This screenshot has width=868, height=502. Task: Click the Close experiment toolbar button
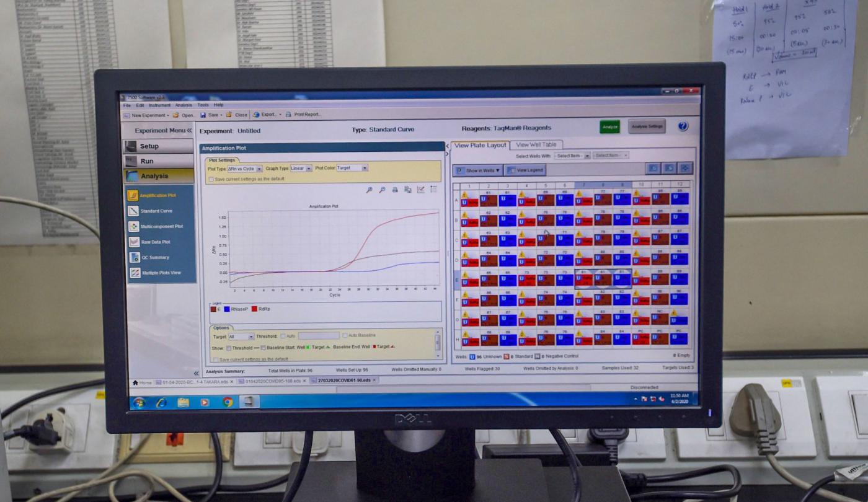click(237, 115)
